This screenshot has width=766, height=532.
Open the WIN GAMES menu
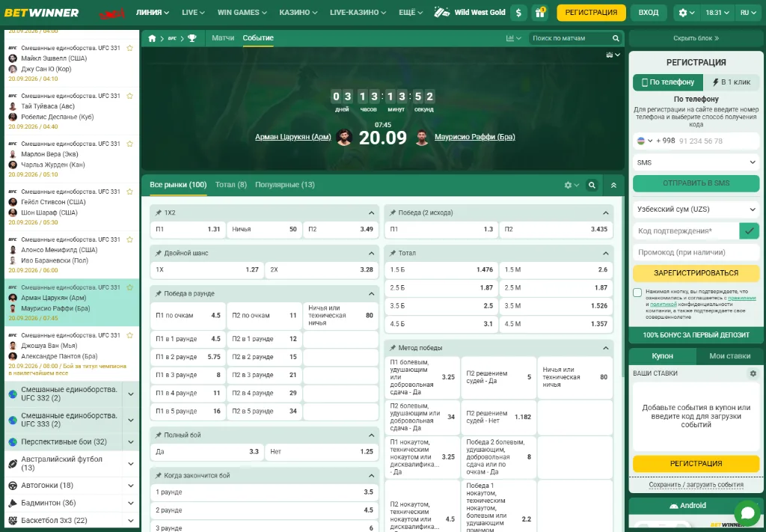coord(242,13)
